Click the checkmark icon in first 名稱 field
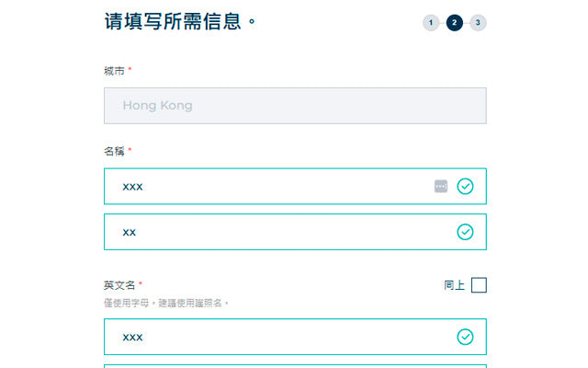This screenshot has width=588, height=368. (x=465, y=186)
